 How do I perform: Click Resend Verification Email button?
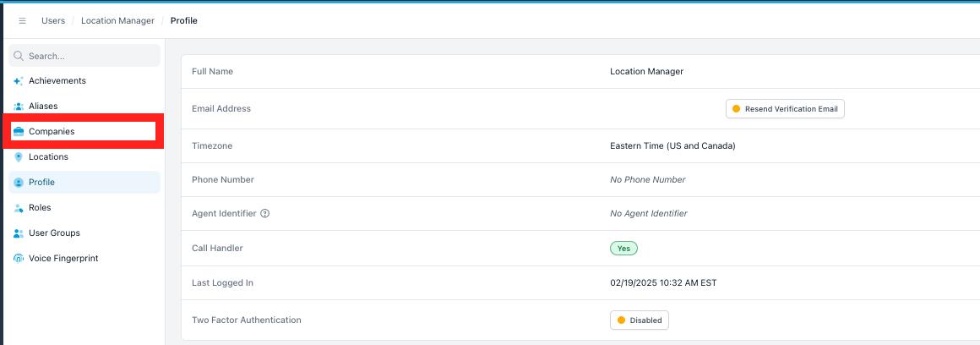(x=785, y=109)
